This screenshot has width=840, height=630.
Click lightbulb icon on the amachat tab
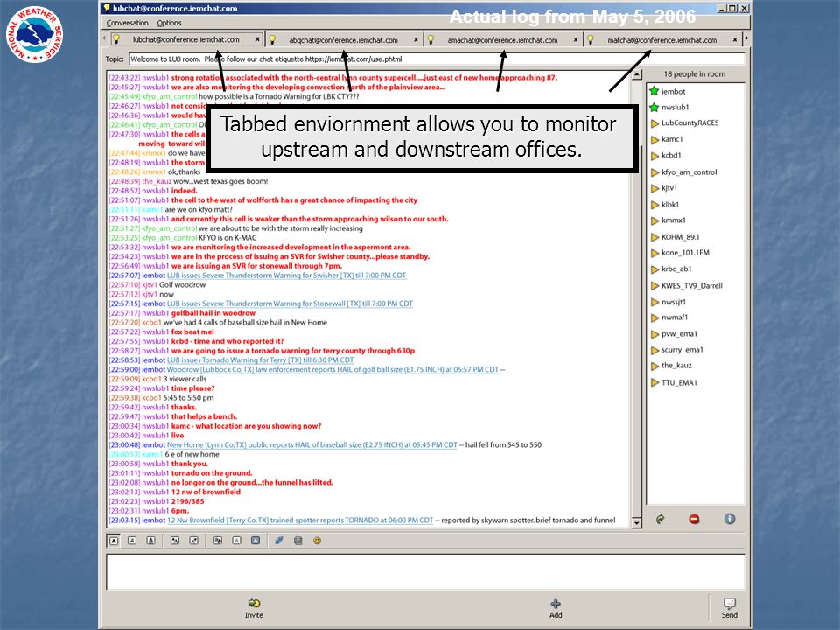pyautogui.click(x=430, y=39)
